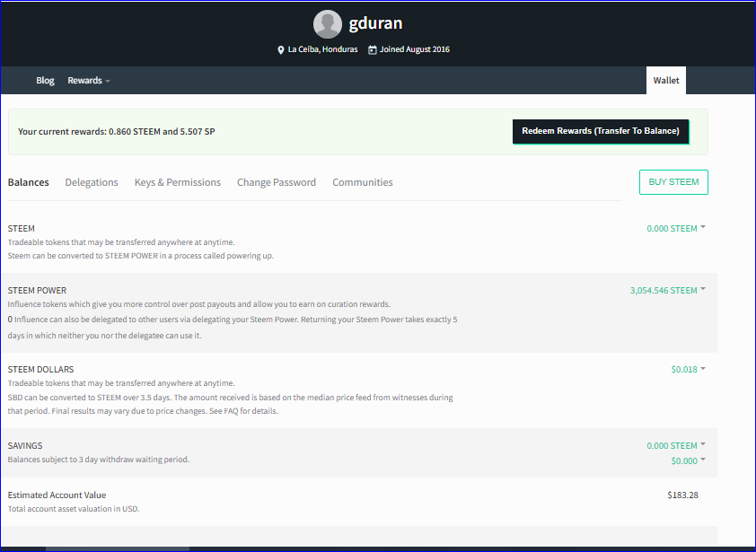Expand the $0.018 Steem Dollars dropdown
Viewport: 756px width, 552px height.
pyautogui.click(x=688, y=369)
